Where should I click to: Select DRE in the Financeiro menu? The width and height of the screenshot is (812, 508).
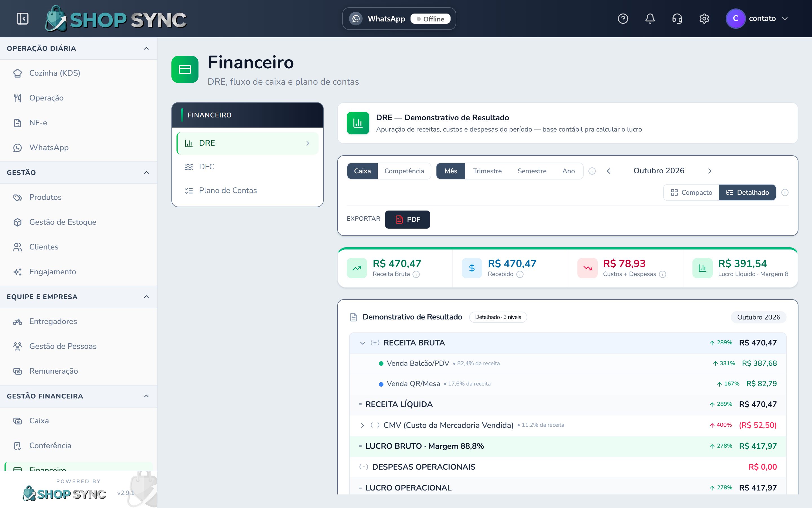pyautogui.click(x=247, y=143)
